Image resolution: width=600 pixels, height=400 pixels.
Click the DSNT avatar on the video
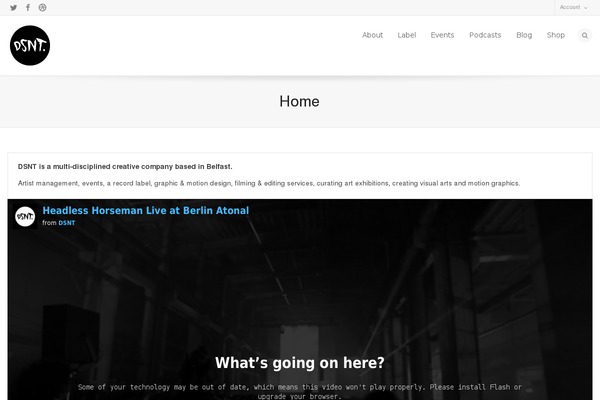pyautogui.click(x=25, y=217)
